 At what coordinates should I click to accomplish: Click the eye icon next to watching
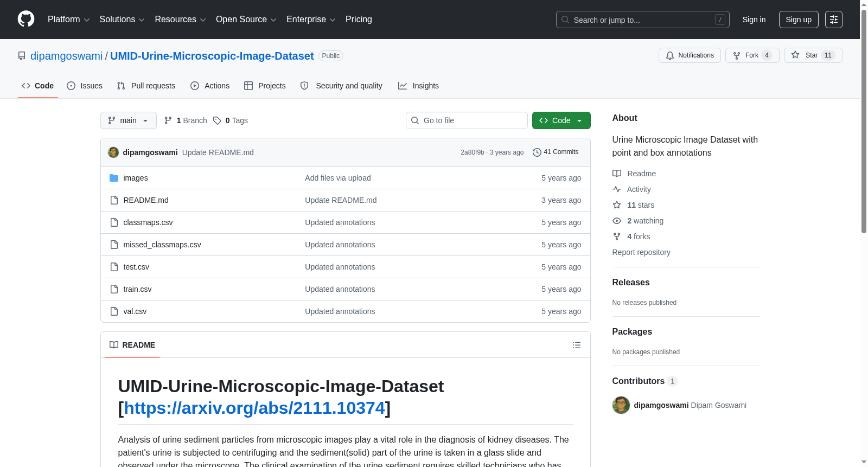click(x=617, y=221)
